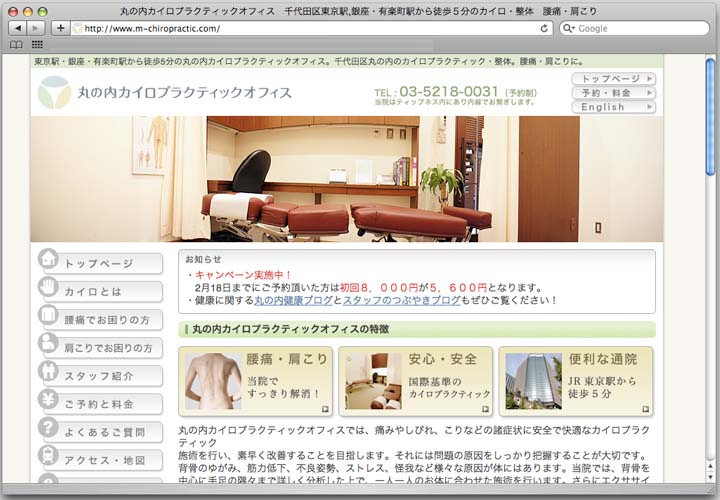The image size is (720, 500).
Task: Click the question mark icon for よくあるご質問
Action: point(48,430)
